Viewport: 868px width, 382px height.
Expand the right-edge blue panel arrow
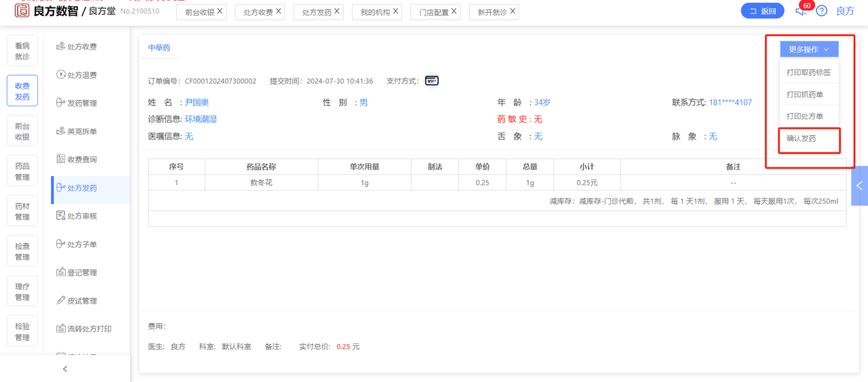click(860, 186)
